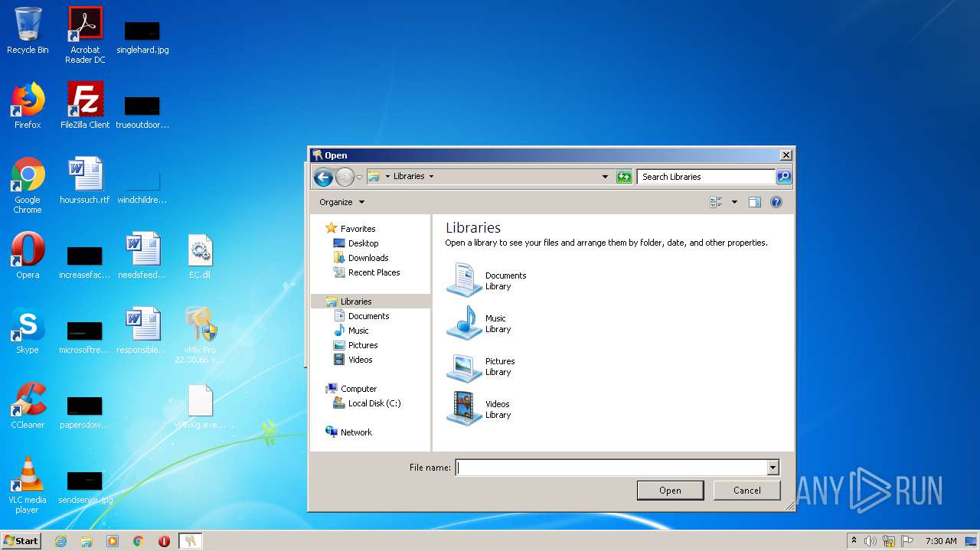980x551 pixels.
Task: Toggle the preview pane icon
Action: pos(755,202)
